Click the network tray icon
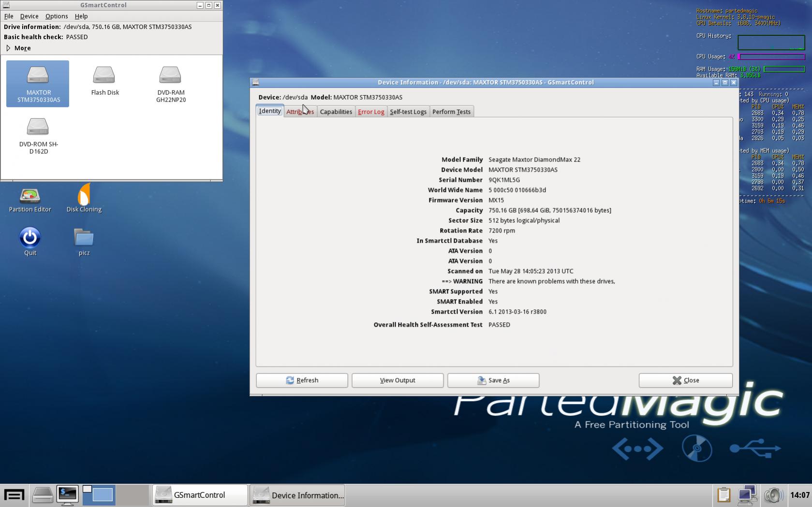The height and width of the screenshot is (507, 812). [x=748, y=495]
